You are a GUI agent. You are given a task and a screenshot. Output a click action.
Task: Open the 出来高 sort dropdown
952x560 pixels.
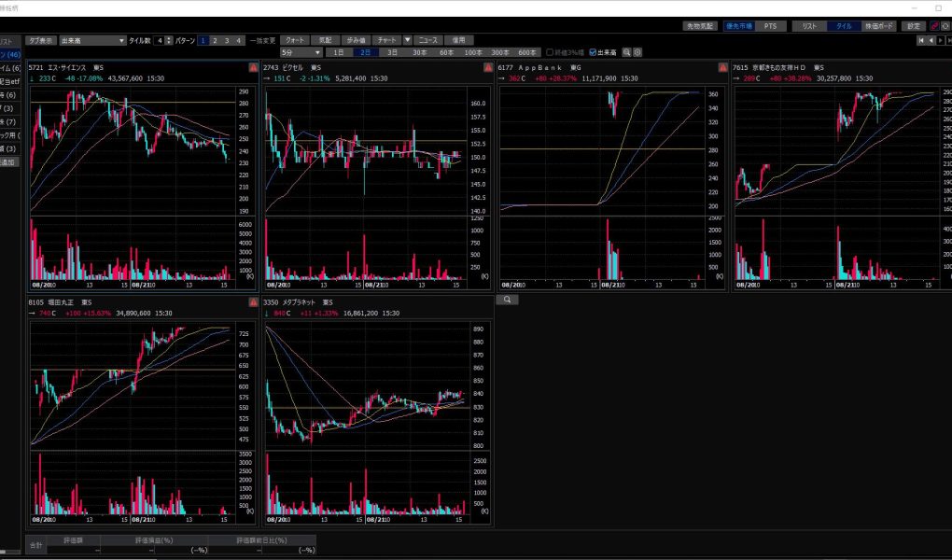click(91, 41)
